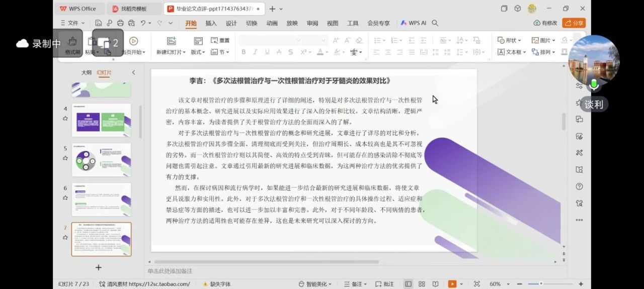The height and width of the screenshot is (289, 644).
Task: Open the Shapes (形状) dropdown
Action: 510,40
